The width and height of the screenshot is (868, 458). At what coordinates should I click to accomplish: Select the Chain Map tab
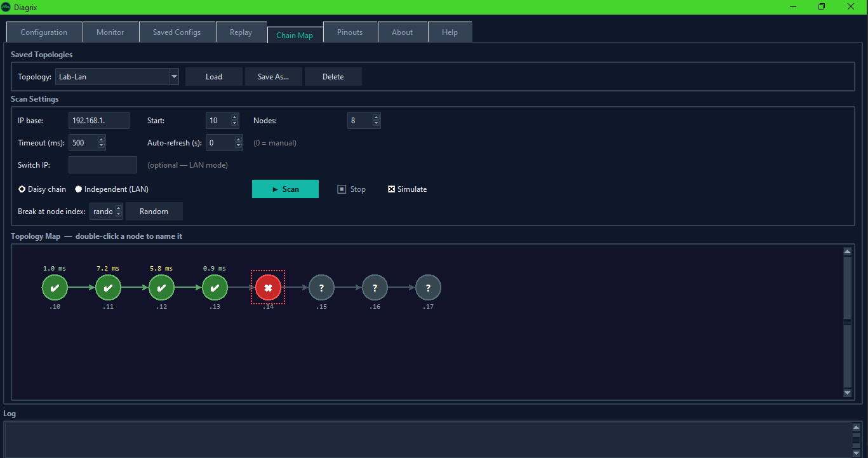pos(295,35)
